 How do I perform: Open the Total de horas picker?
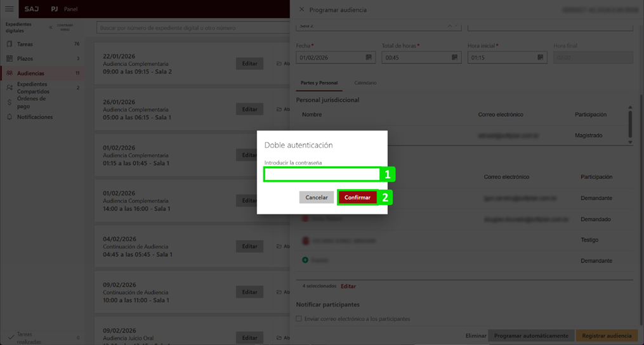(x=454, y=58)
